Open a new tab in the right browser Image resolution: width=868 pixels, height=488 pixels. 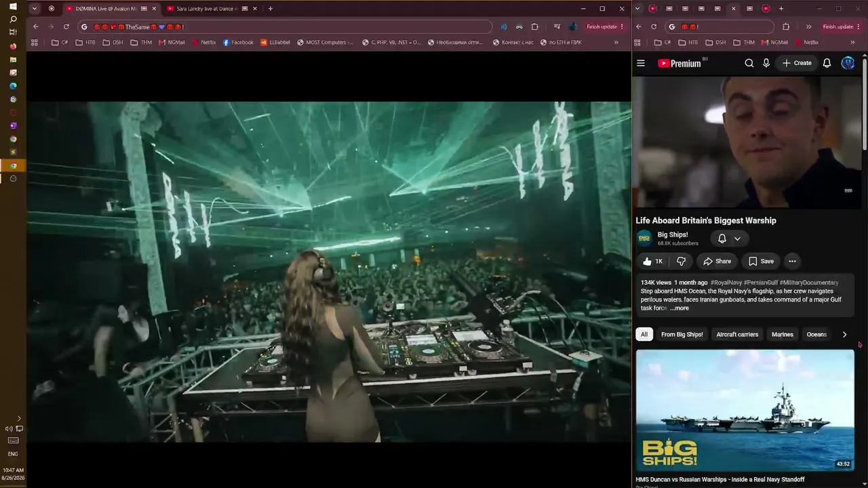[781, 9]
